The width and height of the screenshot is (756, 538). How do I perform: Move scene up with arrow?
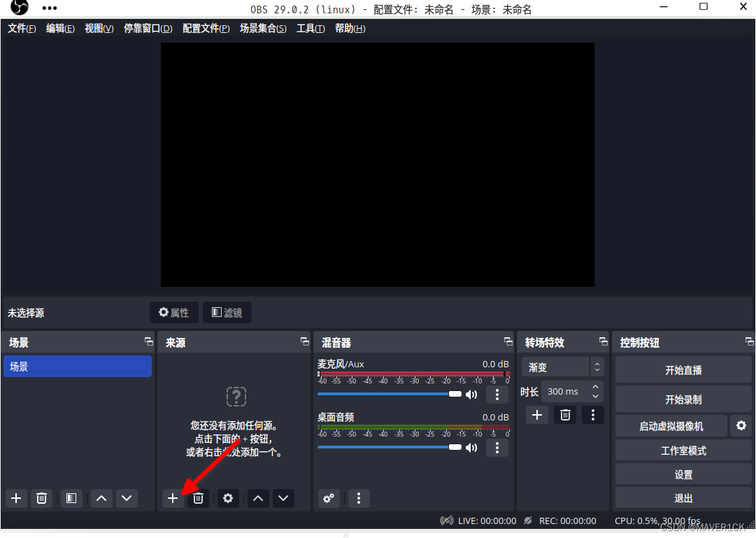pyautogui.click(x=101, y=498)
